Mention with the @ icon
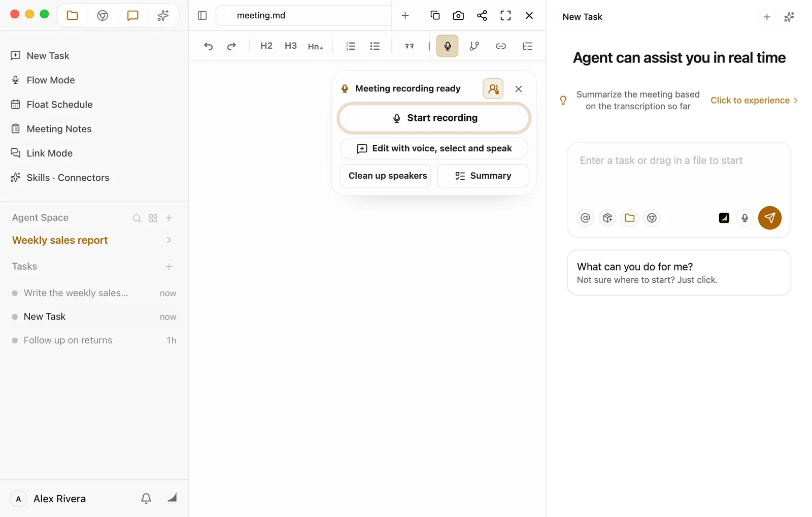The image size is (812, 517). [585, 218]
